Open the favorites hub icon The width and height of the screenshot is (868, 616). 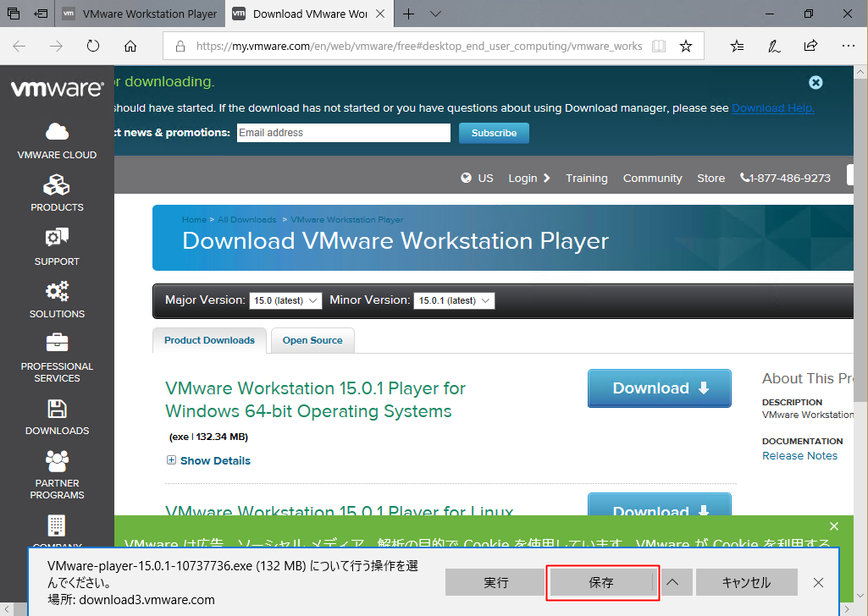click(737, 46)
